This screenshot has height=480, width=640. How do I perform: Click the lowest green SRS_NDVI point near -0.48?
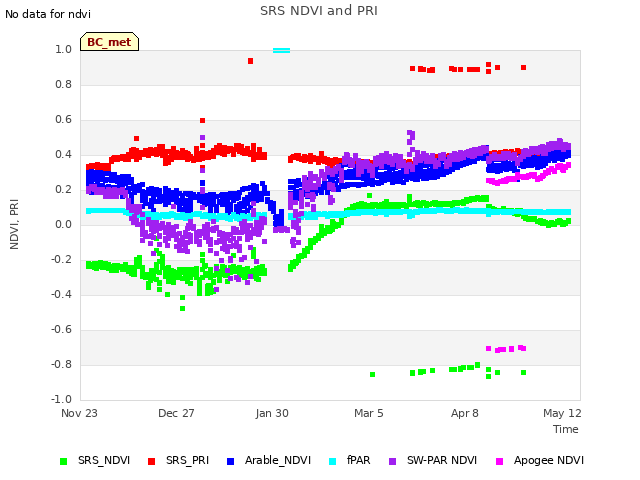[x=182, y=309]
